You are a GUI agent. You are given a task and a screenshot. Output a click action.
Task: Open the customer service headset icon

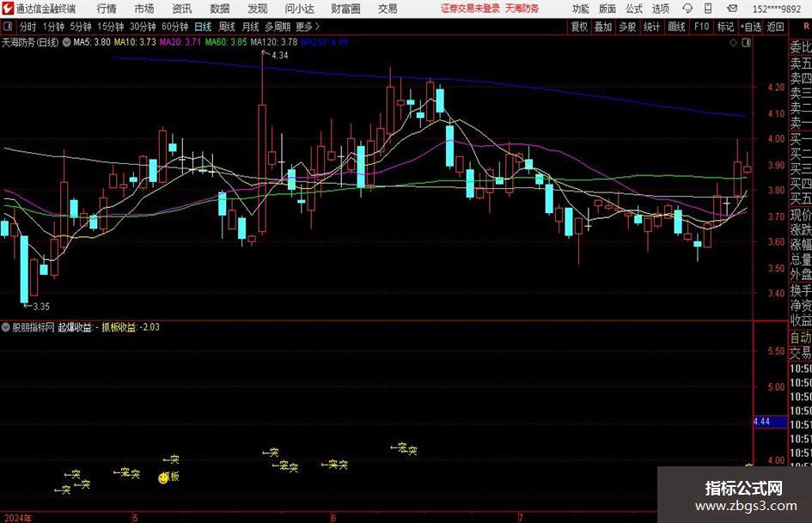tap(687, 9)
